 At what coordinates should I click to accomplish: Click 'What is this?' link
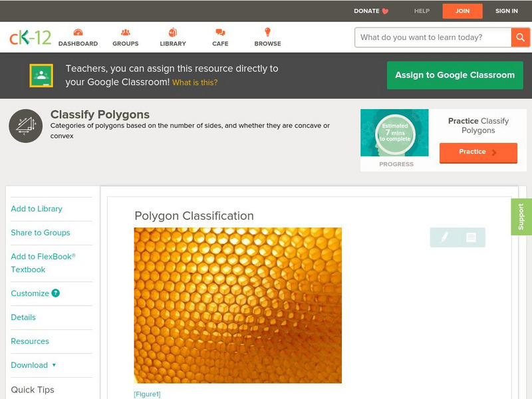[195, 82]
